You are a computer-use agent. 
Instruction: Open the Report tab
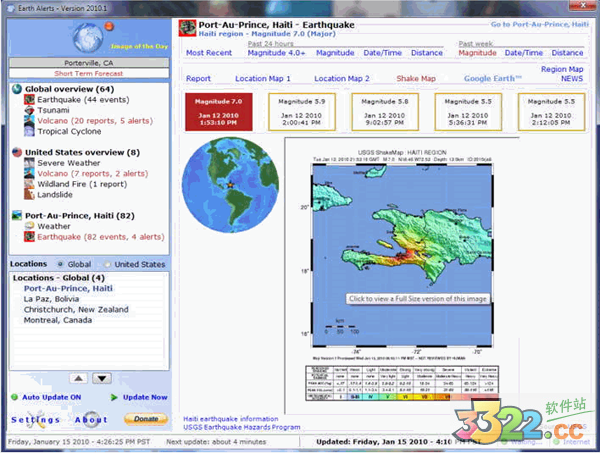tap(198, 78)
